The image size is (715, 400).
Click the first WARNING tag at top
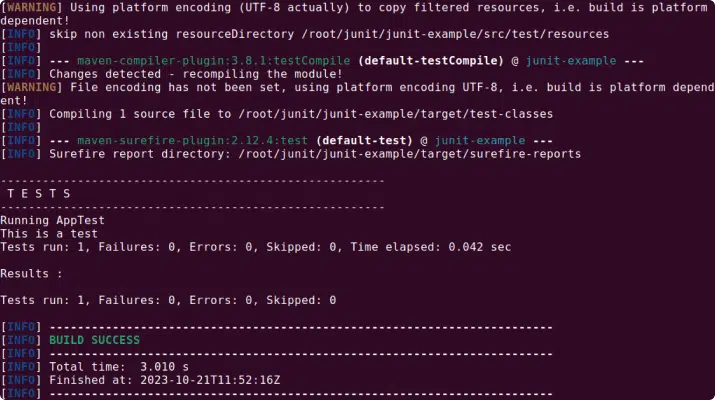point(37,8)
